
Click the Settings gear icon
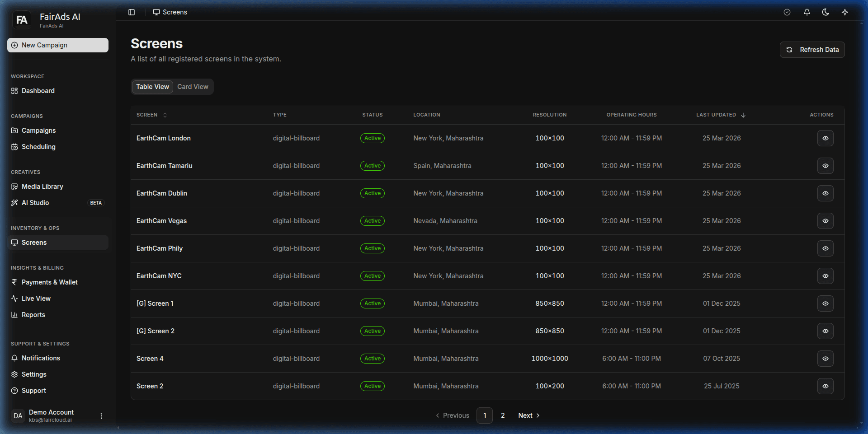[14, 374]
